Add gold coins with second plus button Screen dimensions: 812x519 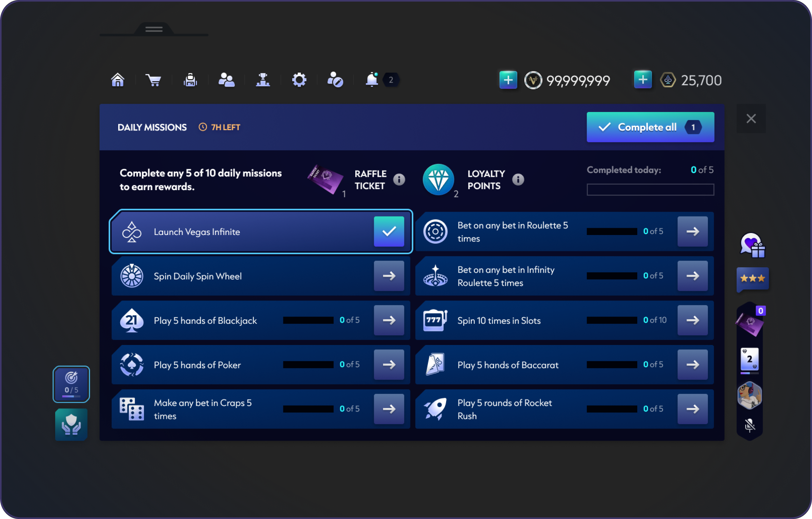[x=643, y=80]
